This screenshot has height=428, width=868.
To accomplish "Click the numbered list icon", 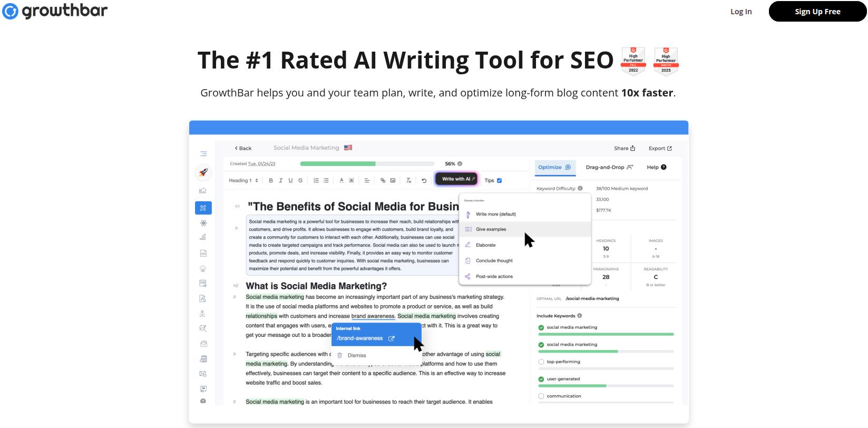I will (x=316, y=180).
